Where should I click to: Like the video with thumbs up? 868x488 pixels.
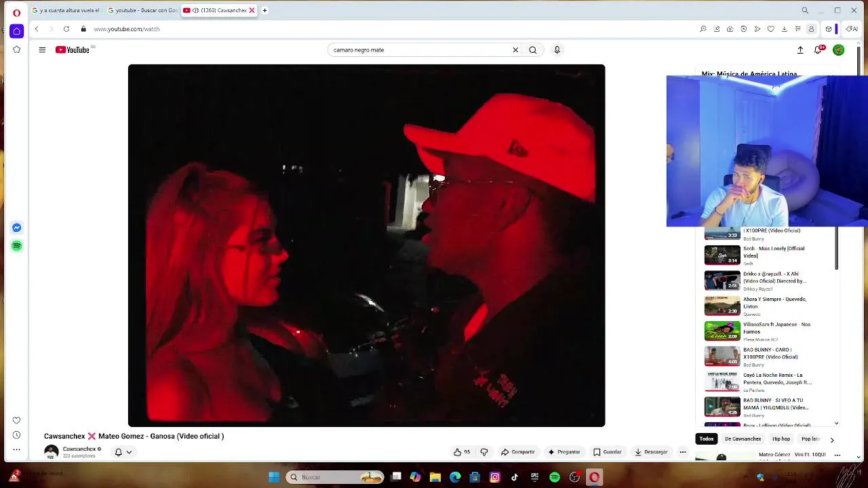click(462, 452)
